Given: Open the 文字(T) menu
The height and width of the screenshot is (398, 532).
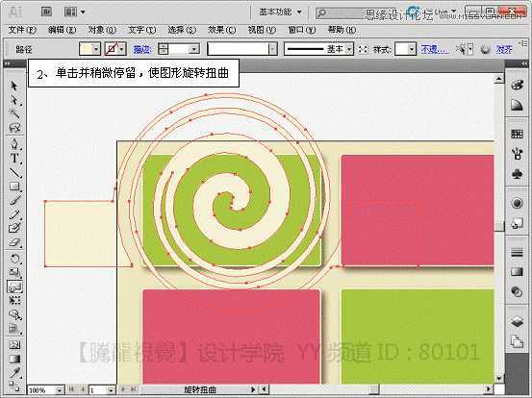Looking at the screenshot, I should [x=142, y=30].
